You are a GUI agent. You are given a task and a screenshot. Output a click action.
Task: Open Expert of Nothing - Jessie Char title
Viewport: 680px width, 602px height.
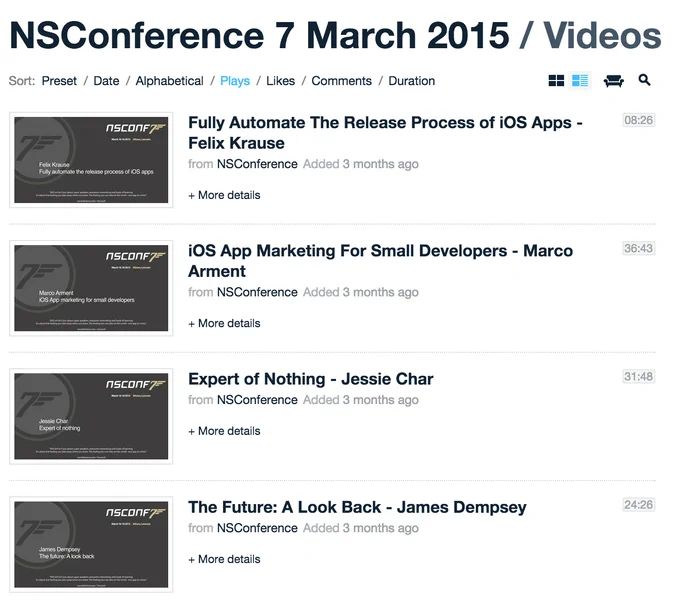point(311,379)
